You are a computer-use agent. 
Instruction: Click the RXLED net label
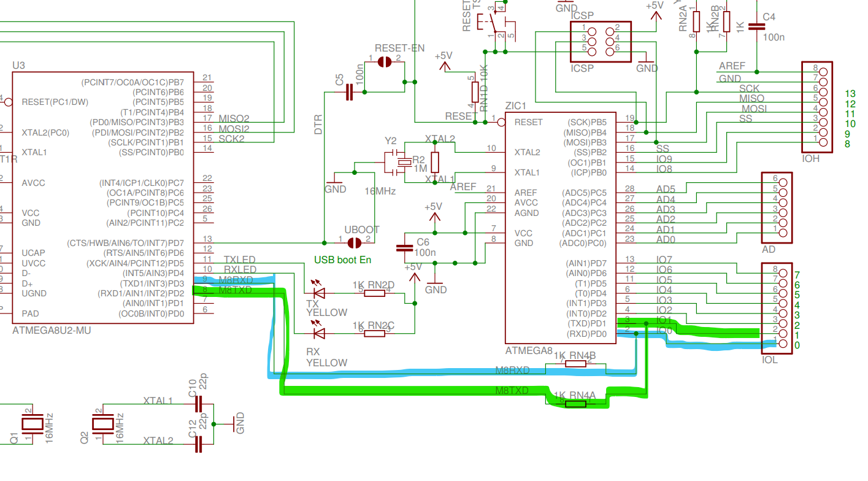click(240, 269)
